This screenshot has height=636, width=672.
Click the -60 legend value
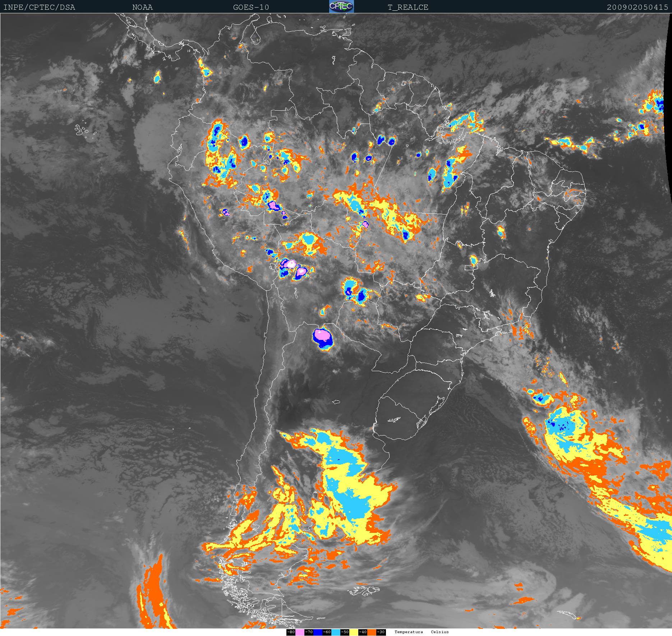pos(327,632)
